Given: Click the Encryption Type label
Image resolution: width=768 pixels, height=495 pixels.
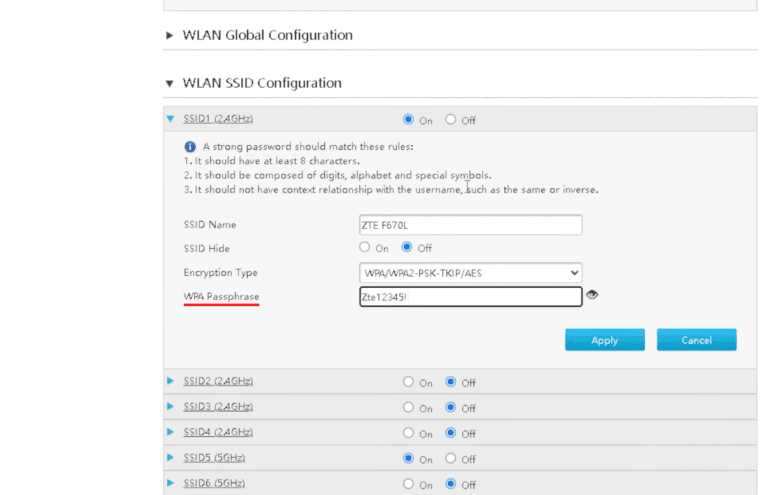Looking at the screenshot, I should coord(220,273).
